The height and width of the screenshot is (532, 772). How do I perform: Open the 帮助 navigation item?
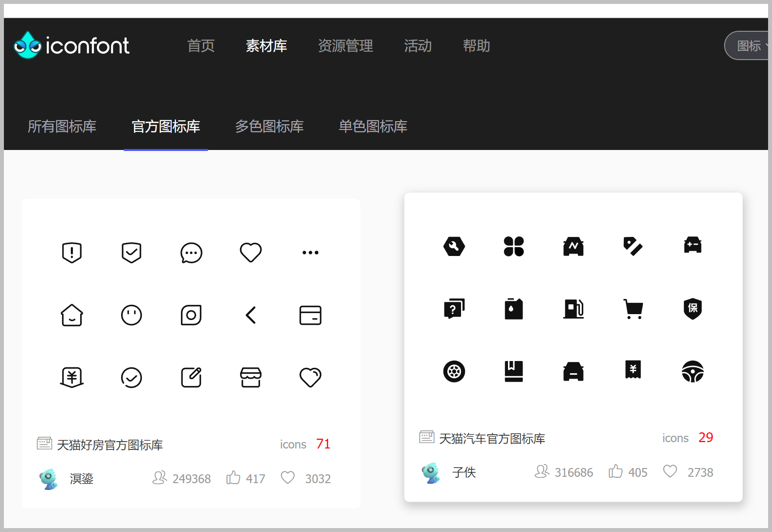pyautogui.click(x=477, y=46)
